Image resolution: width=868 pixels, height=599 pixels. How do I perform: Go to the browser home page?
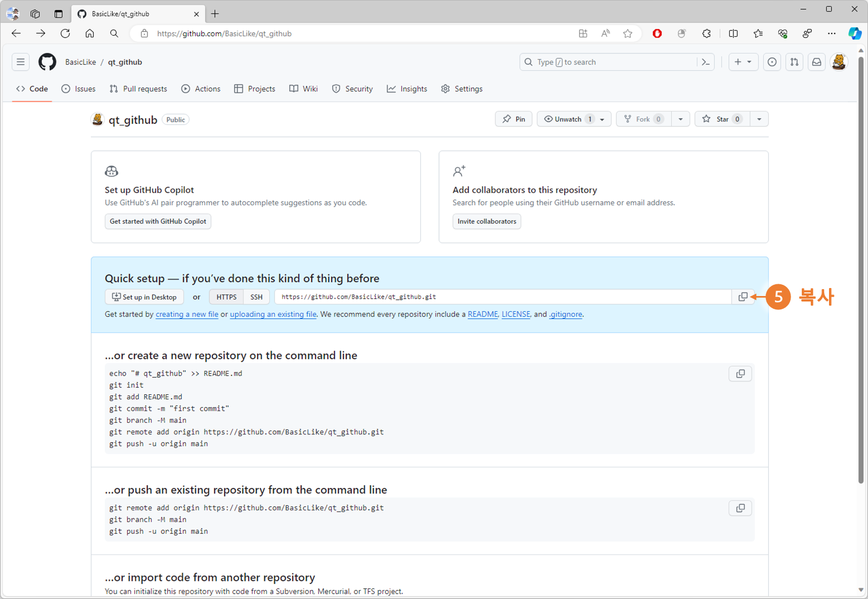90,33
